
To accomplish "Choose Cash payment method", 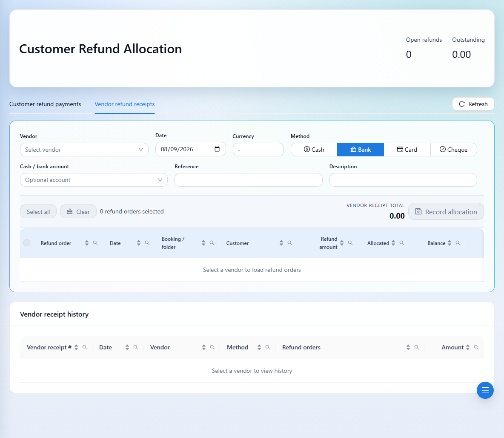I will (314, 150).
